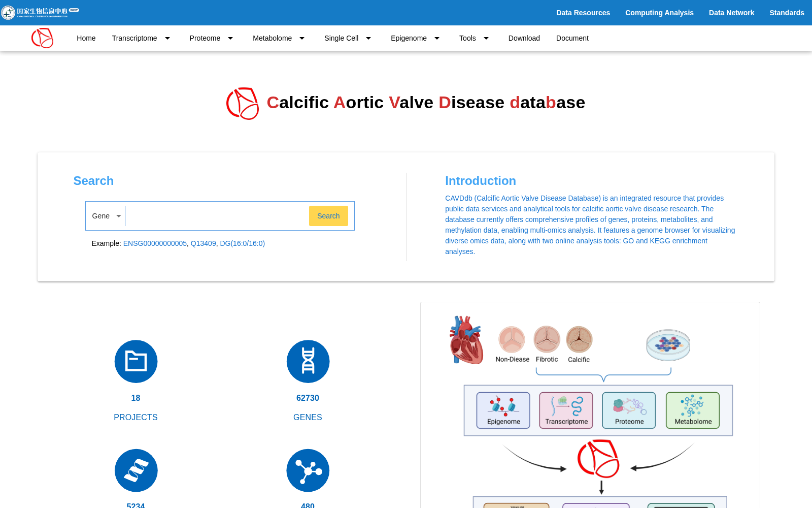Click the petri dish illustration in the diagram
Image resolution: width=812 pixels, height=508 pixels.
(668, 345)
